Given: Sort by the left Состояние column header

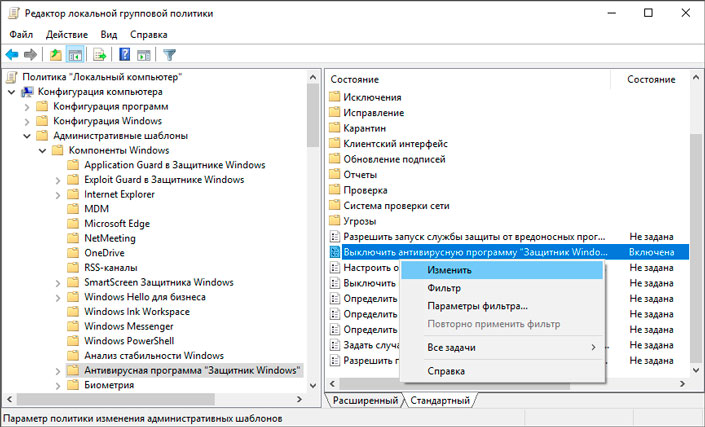Looking at the screenshot, I should [x=468, y=80].
